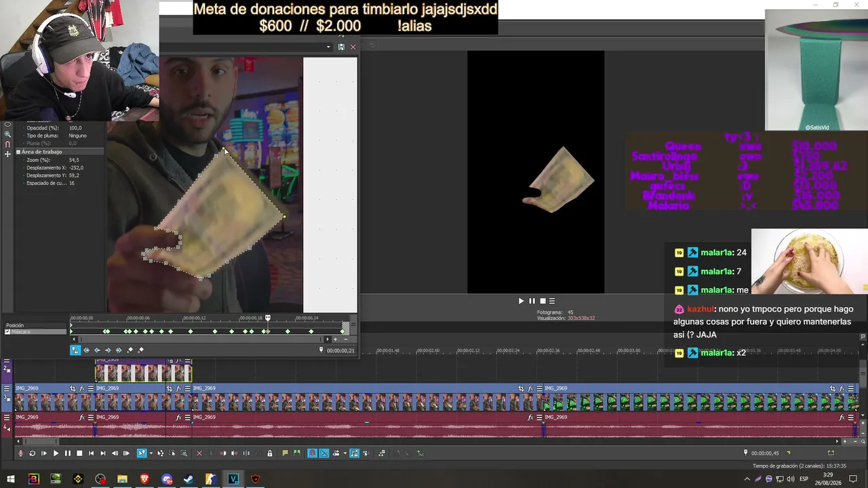868x488 pixels.
Task: Click the Pan/Crop keyframe timeline playhead marker
Action: (268, 317)
